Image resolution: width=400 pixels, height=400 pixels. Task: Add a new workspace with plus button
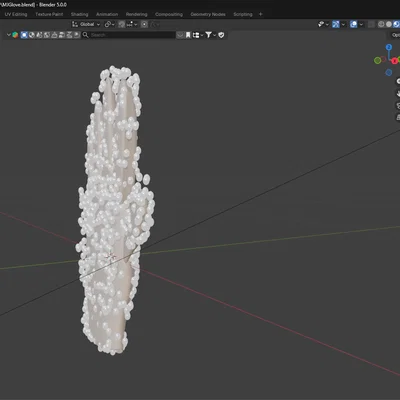tap(260, 14)
